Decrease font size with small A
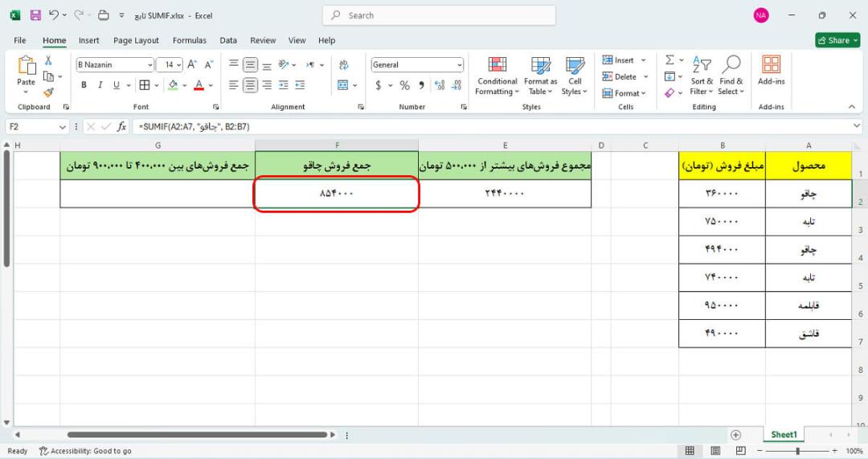This screenshot has height=459, width=868. pyautogui.click(x=209, y=65)
